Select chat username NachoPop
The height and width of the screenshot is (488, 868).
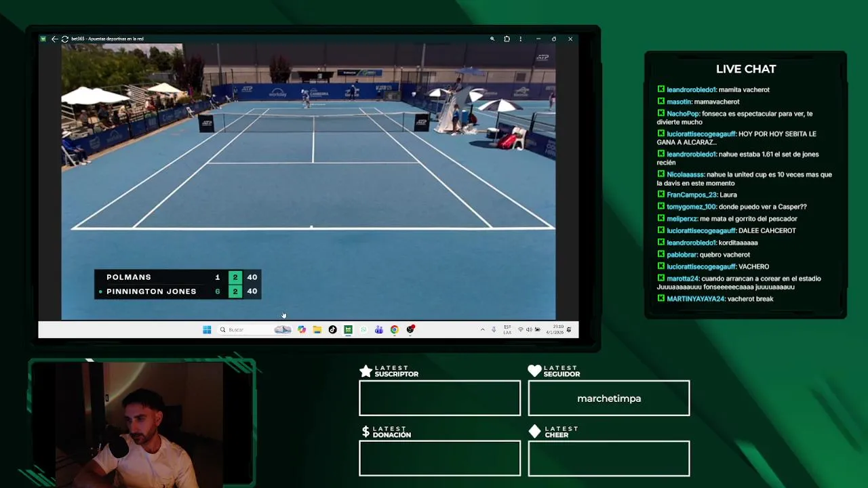[x=683, y=114]
